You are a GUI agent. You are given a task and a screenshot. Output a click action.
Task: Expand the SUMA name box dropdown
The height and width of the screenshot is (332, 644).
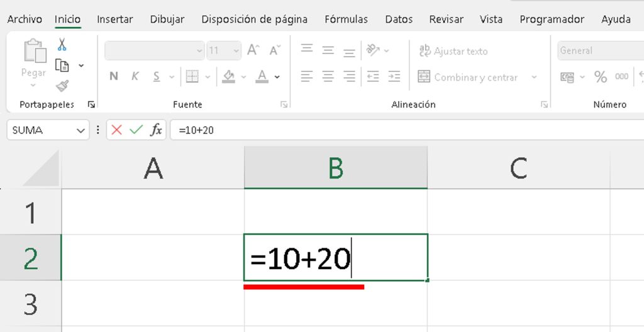(80, 130)
